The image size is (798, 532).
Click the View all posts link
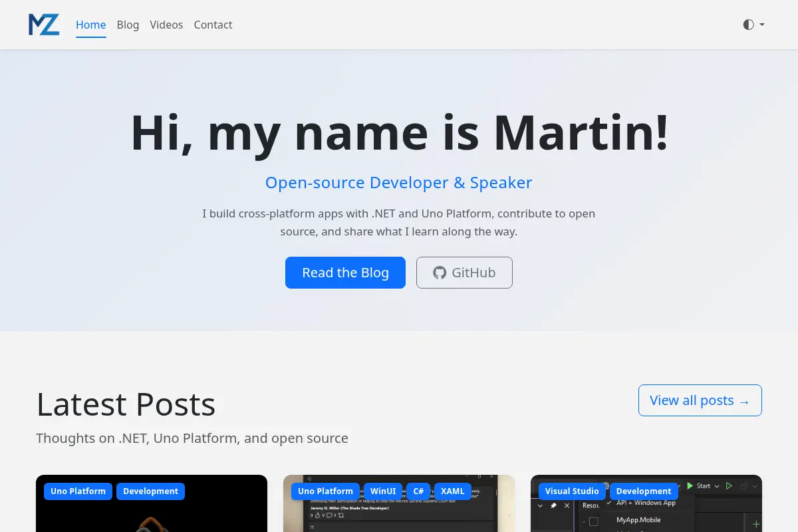pyautogui.click(x=700, y=400)
